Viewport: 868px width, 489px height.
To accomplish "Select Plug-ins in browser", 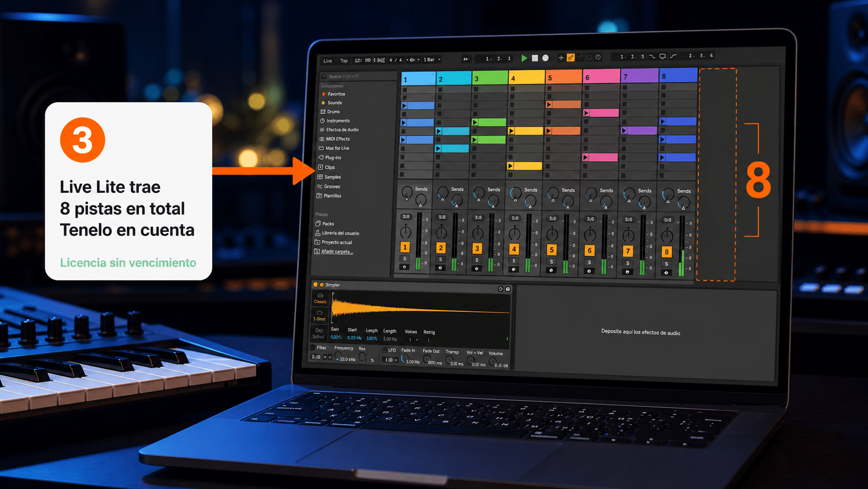I will tap(333, 157).
